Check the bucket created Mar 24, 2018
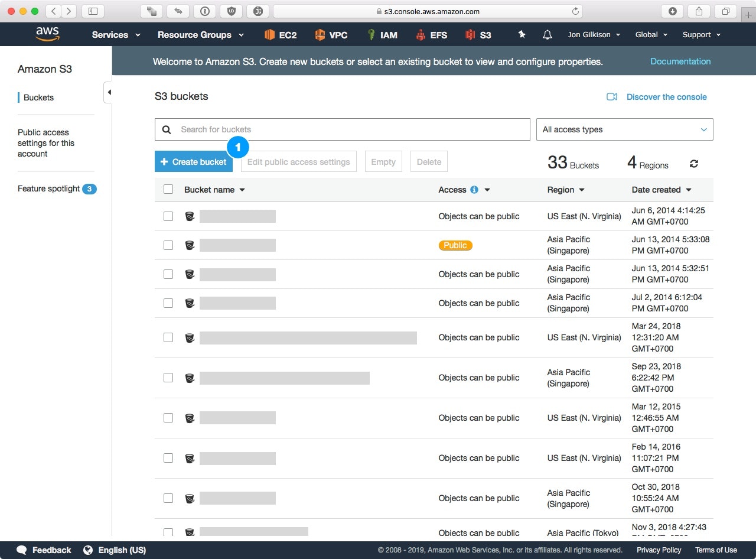The width and height of the screenshot is (756, 559). pyautogui.click(x=168, y=337)
